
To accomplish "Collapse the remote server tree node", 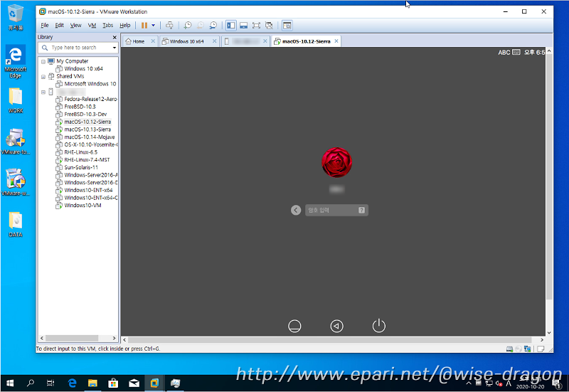I will click(x=43, y=92).
